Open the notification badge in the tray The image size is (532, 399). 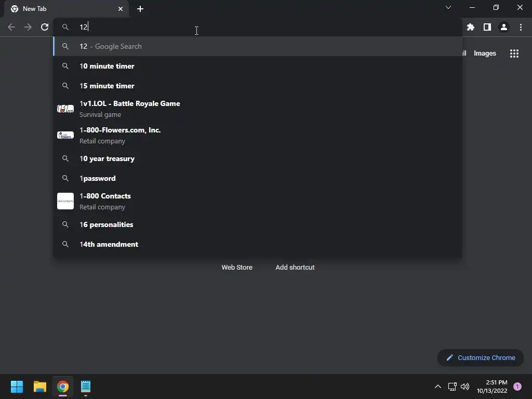click(x=517, y=387)
